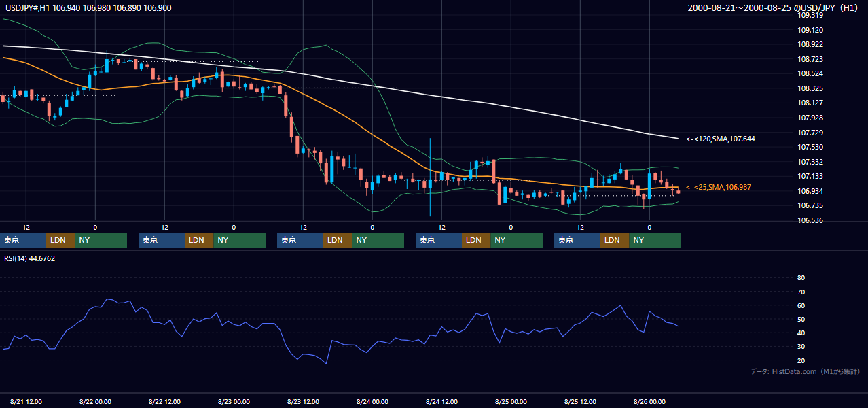Viewport: 868px width, 408px height.
Task: Click the 8/26 00:00 time axis label
Action: [649, 401]
